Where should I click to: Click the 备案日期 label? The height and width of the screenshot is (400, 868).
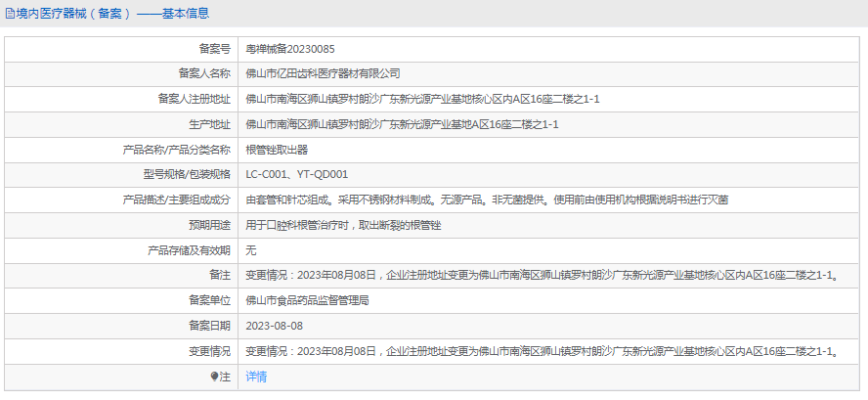[x=209, y=326]
